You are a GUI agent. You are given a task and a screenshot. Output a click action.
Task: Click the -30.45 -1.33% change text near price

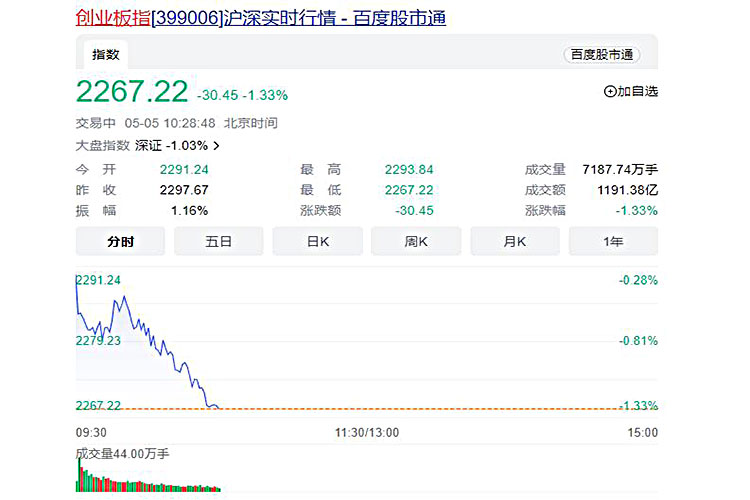pyautogui.click(x=243, y=95)
